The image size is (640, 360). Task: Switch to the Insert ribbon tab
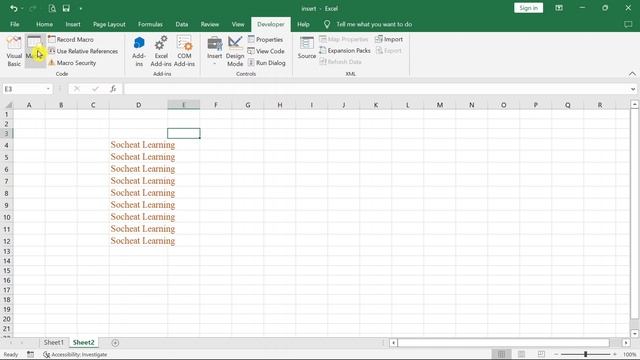73,24
